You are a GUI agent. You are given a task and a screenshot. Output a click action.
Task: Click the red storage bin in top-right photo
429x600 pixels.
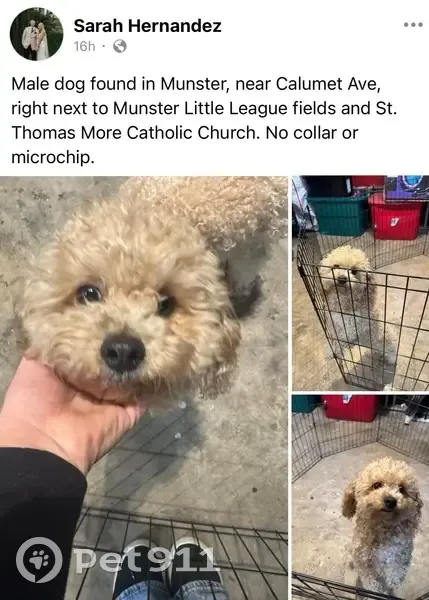pos(395,216)
